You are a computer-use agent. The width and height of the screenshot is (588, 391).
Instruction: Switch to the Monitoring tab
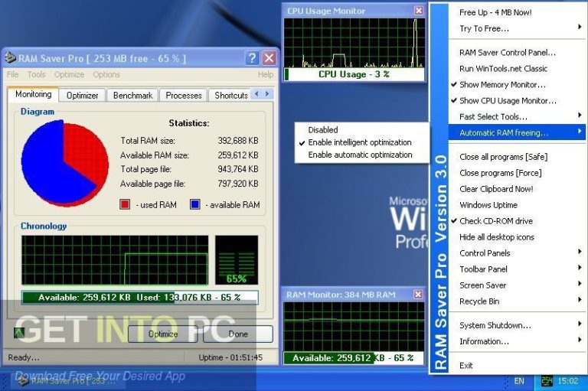(34, 94)
